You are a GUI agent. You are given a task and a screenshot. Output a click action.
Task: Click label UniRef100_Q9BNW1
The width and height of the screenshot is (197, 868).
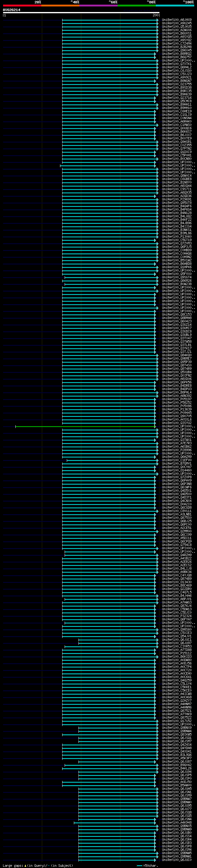pyautogui.click(x=177, y=856)
